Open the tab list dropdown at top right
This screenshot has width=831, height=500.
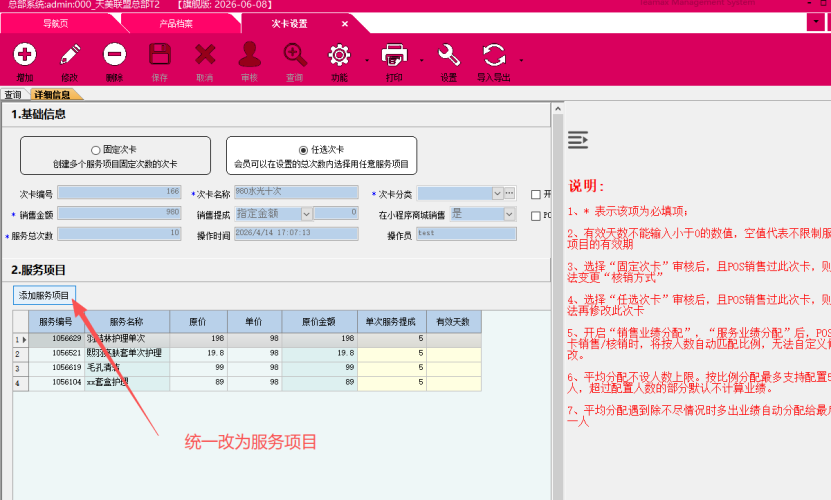point(816,22)
